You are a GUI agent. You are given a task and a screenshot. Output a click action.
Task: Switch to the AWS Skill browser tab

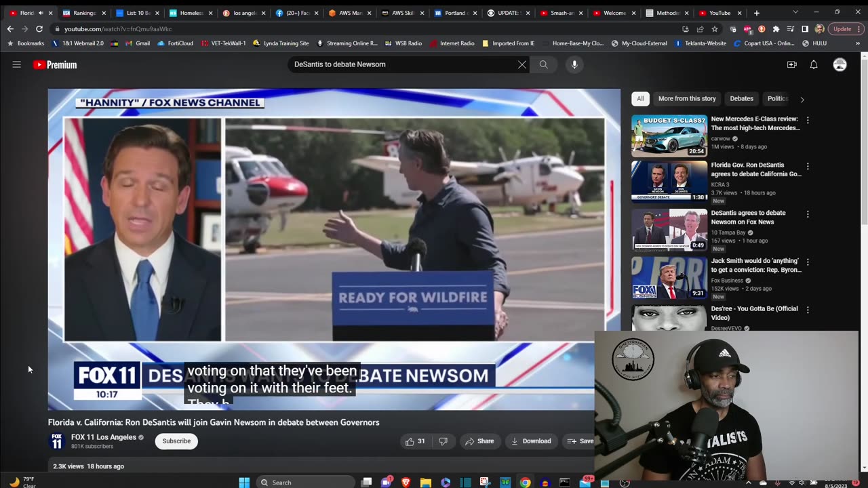click(x=403, y=13)
